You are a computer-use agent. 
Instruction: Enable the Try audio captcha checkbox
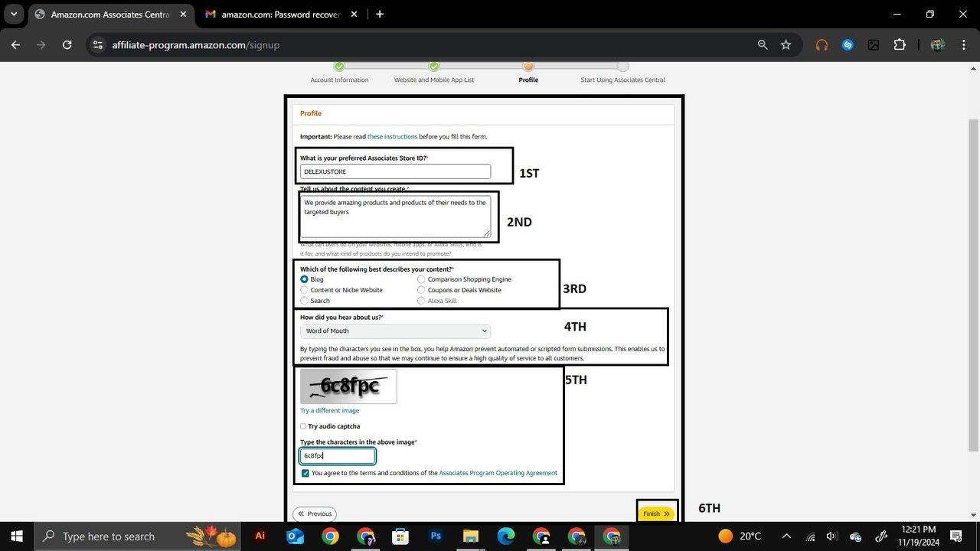303,426
